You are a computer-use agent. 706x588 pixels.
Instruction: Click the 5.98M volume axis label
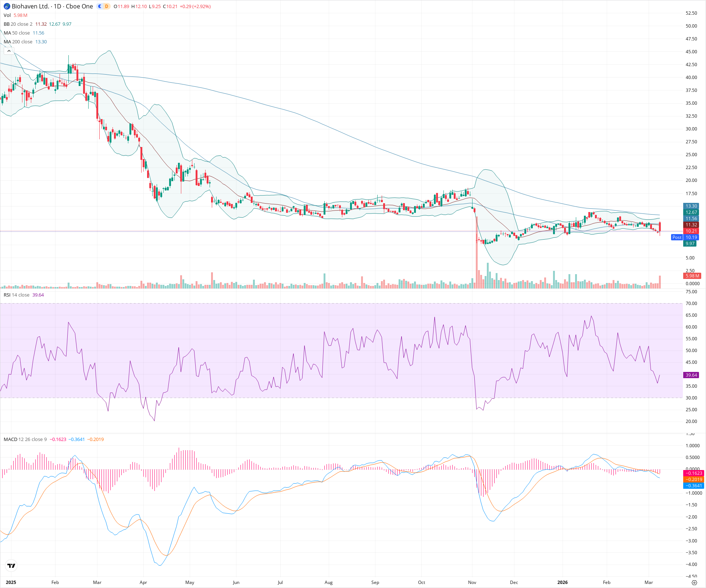tap(692, 276)
